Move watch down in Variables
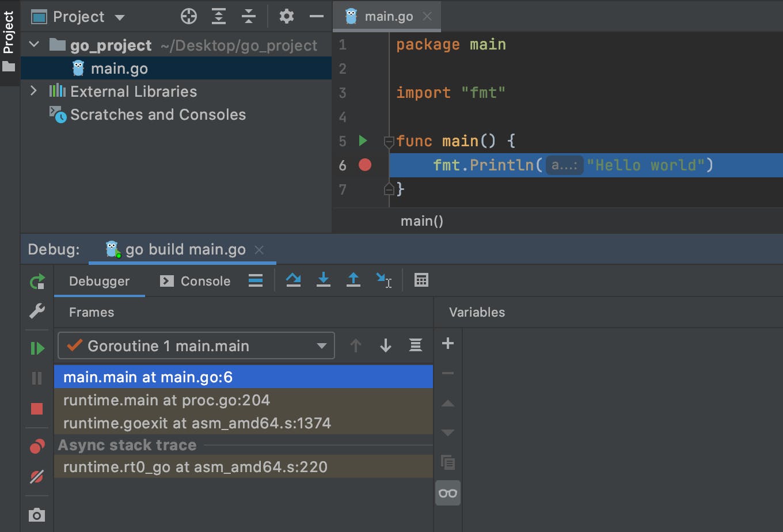 (x=447, y=433)
